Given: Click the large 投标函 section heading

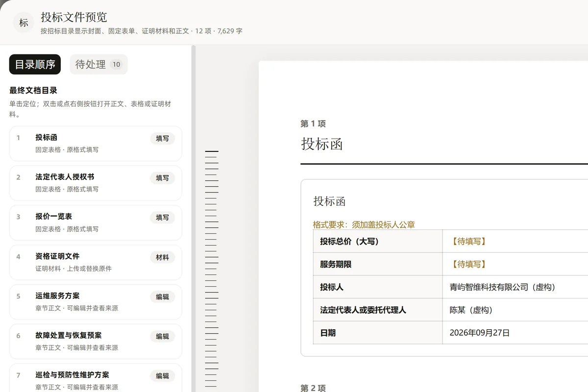Looking at the screenshot, I should point(322,144).
